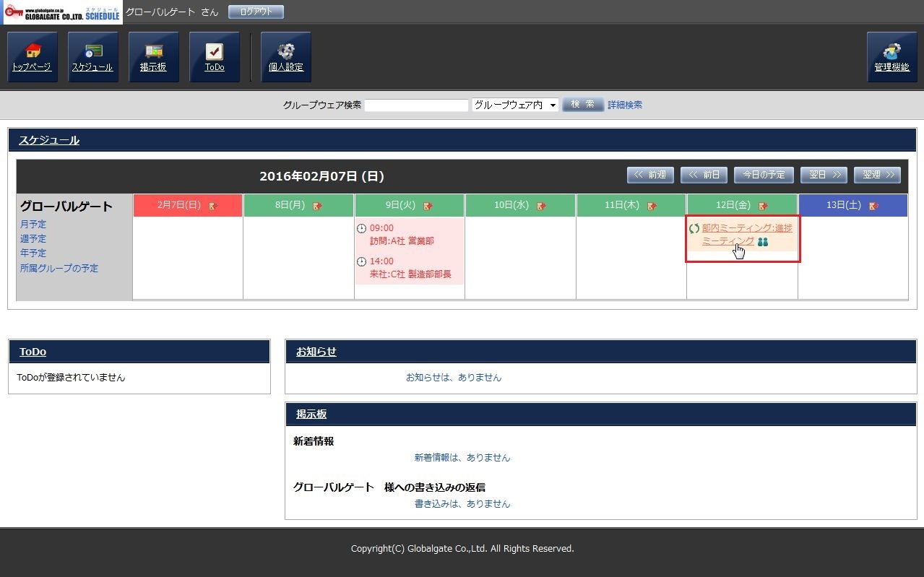Open the 管理機能 admin icon
The height and width of the screenshot is (577, 924).
[891, 57]
